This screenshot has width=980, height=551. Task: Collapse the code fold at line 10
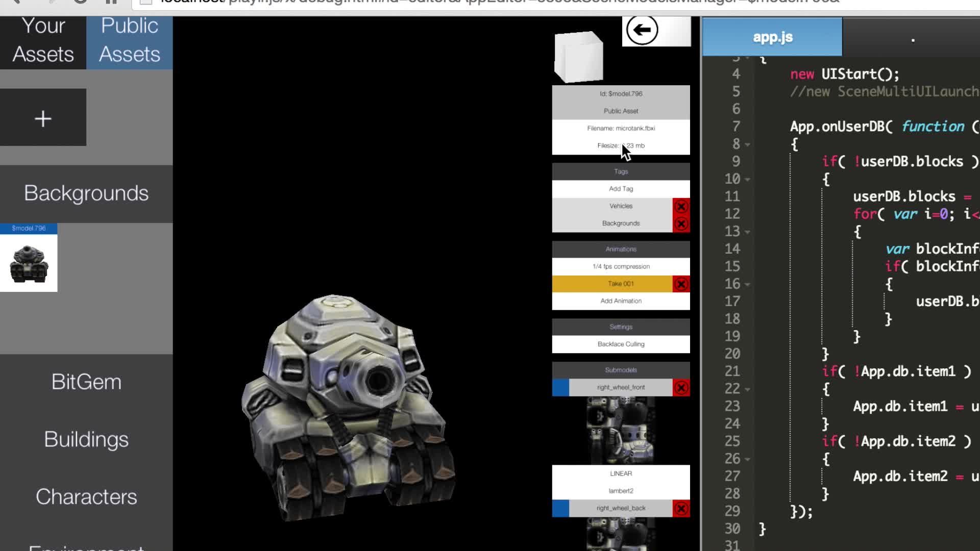point(748,179)
